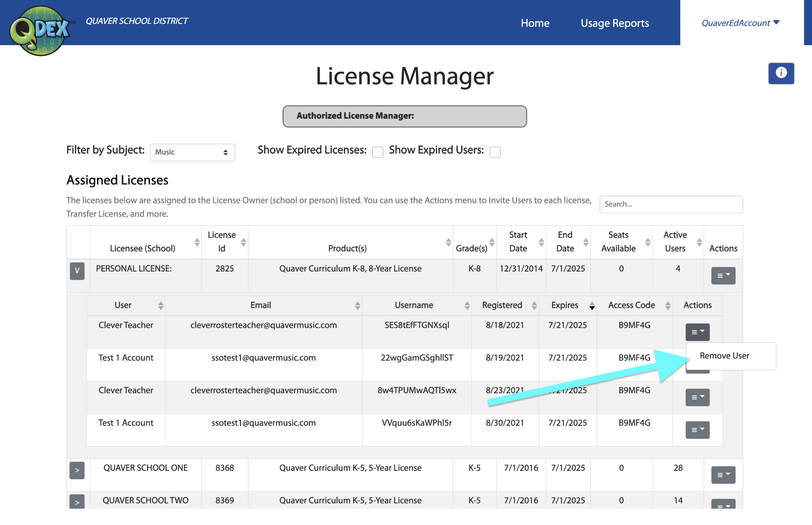Viewport: 812px width, 525px height.
Task: Open the Filter by Subject Music dropdown
Action: click(x=193, y=152)
